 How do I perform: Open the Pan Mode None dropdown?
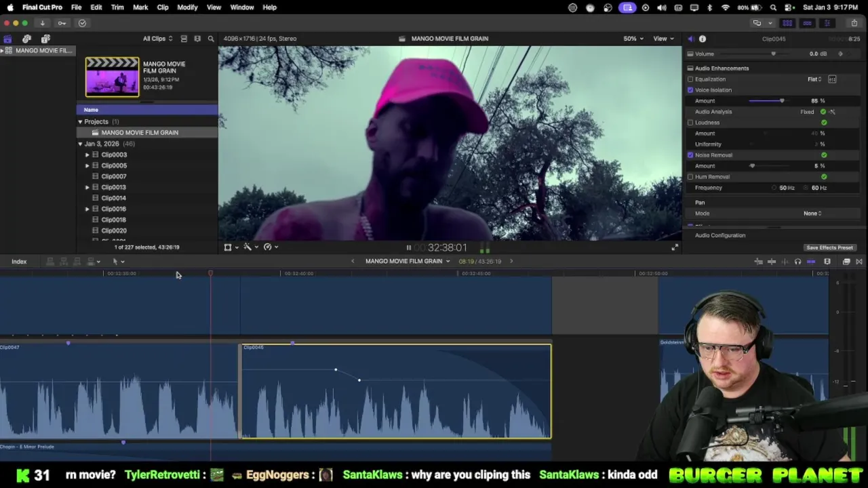click(812, 213)
